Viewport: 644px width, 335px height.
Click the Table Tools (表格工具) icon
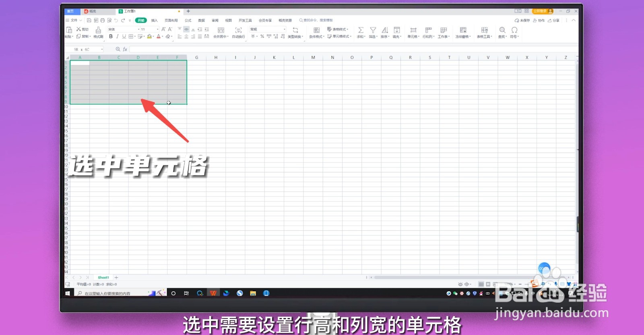pos(484,30)
